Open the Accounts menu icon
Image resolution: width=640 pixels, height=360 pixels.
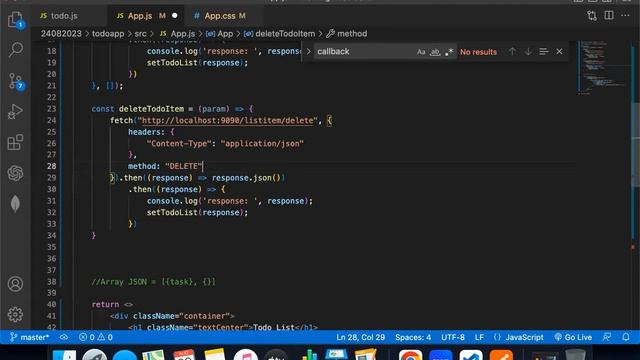pyautogui.click(x=16, y=284)
